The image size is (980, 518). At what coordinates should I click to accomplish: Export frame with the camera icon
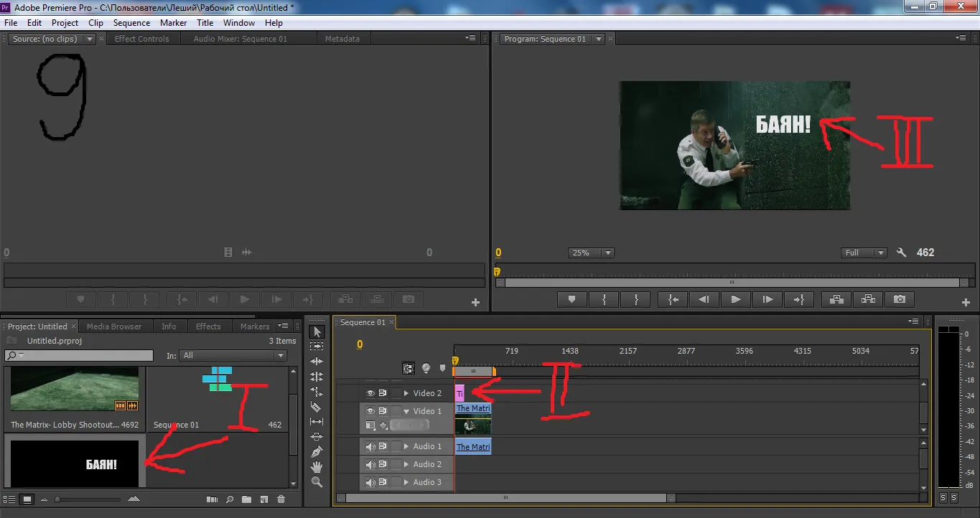(900, 300)
